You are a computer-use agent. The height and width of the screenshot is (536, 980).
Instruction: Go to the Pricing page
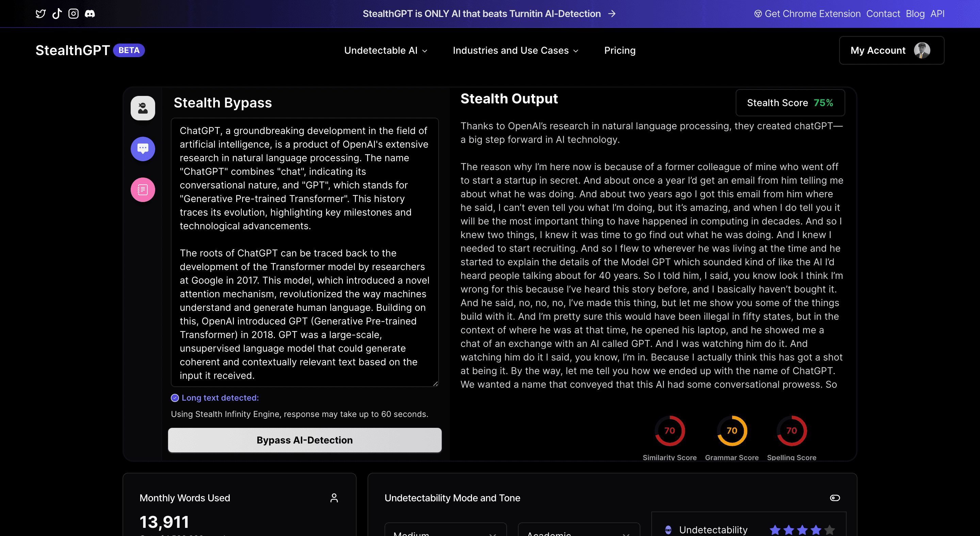(619, 50)
